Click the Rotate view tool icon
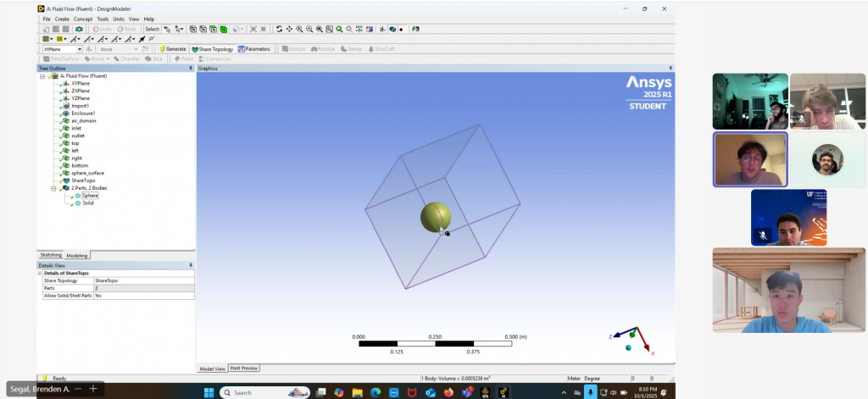This screenshot has height=399, width=868. pos(280,29)
